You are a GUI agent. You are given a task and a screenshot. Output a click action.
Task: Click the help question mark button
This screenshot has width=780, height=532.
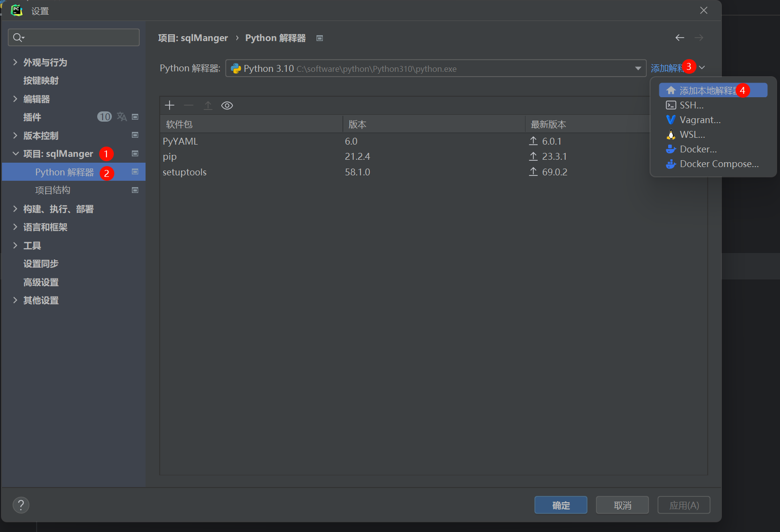(x=21, y=505)
